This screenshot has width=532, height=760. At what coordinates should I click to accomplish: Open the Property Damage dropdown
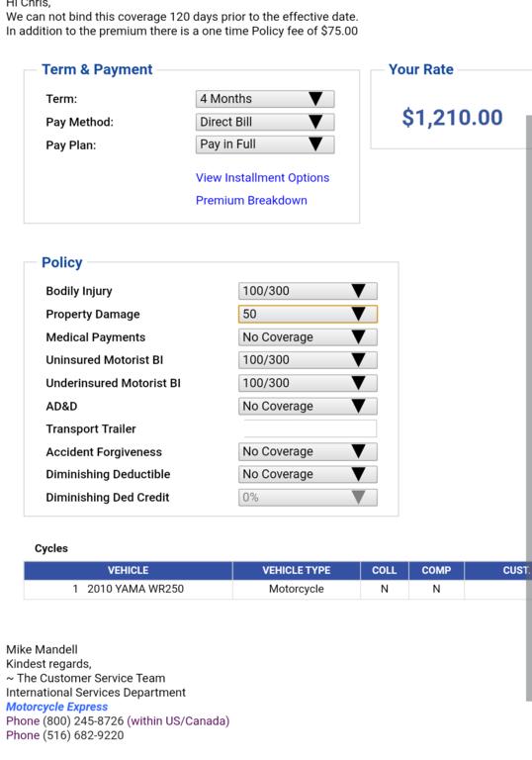click(x=308, y=314)
